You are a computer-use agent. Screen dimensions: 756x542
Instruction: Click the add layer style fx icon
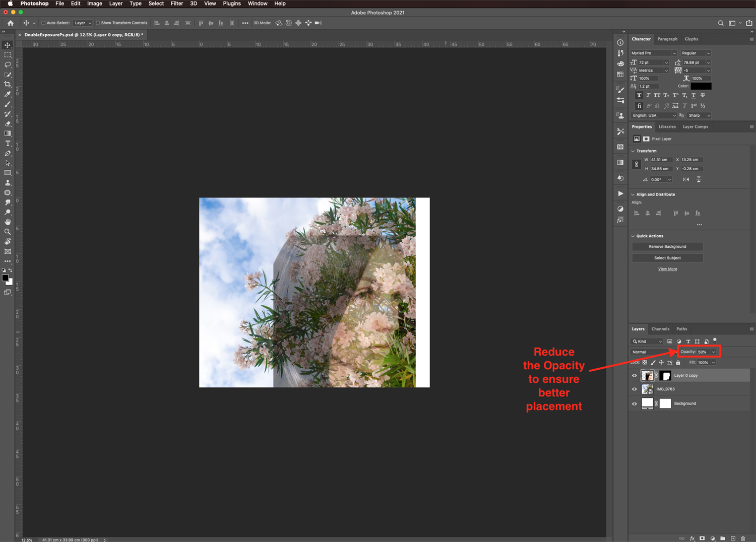[x=692, y=538]
